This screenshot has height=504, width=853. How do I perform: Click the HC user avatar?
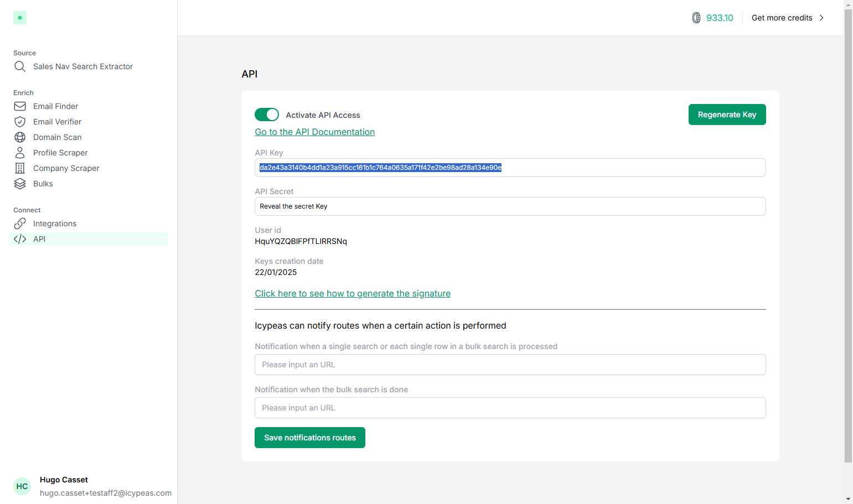pos(22,486)
